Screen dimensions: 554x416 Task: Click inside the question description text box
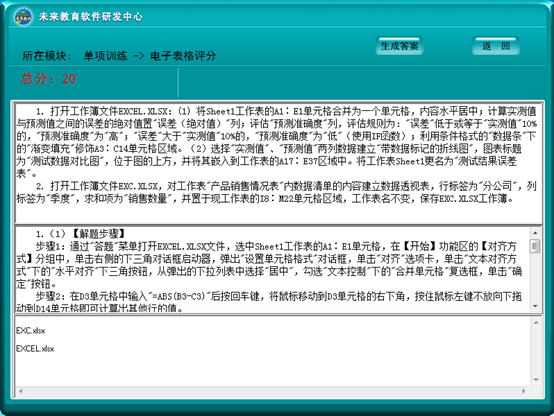[x=278, y=163]
